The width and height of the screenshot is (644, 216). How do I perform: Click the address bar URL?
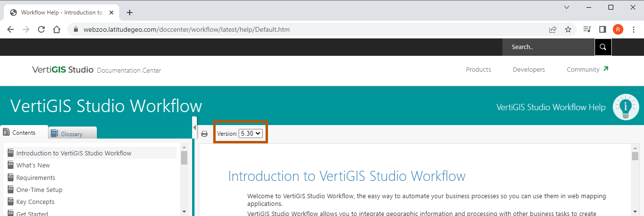[186, 29]
